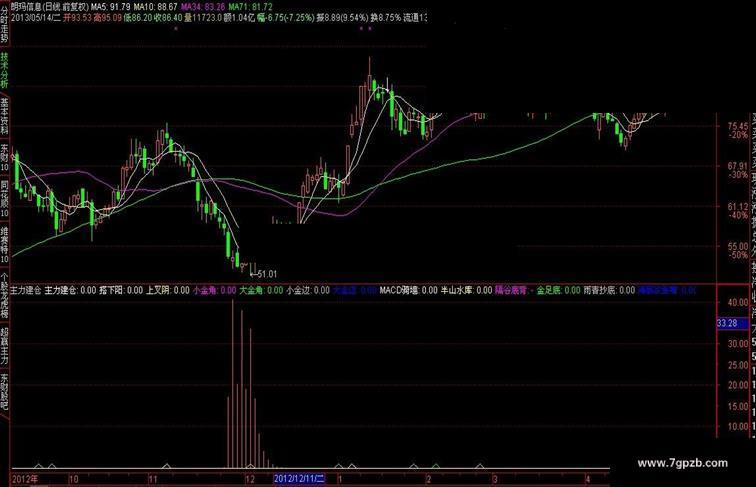Click month 4 on the time axis
756x487 pixels.
588,479
